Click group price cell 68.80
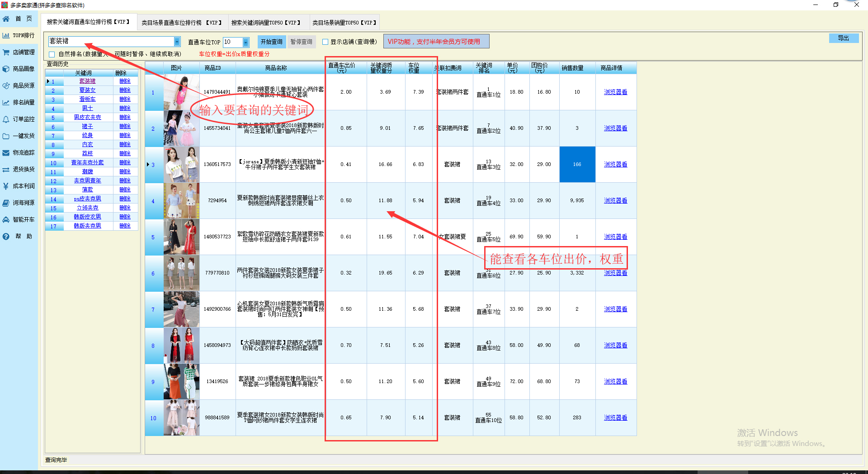 coord(544,382)
